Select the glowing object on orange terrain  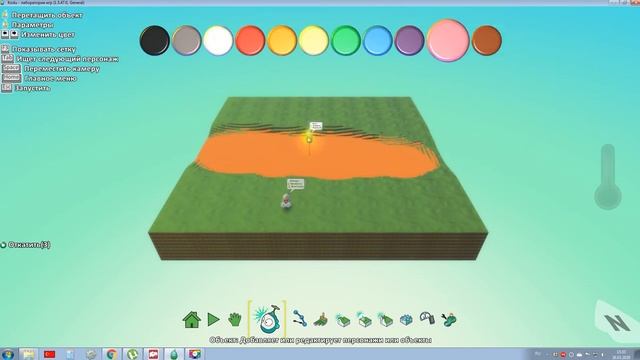[x=309, y=140]
